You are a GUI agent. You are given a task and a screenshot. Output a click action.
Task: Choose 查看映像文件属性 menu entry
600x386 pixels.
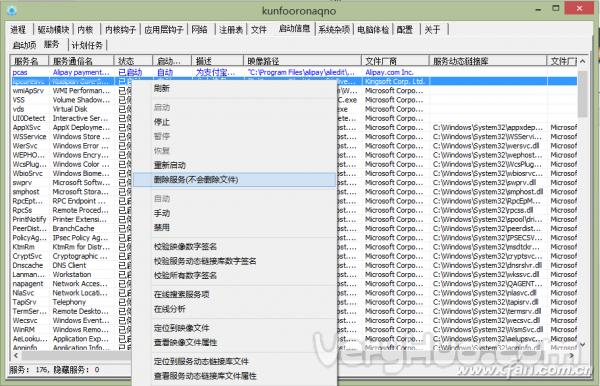click(x=234, y=342)
